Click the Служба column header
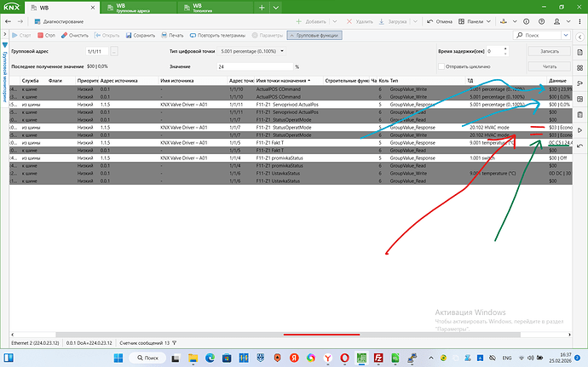Screen dimensions: 588x367 pyautogui.click(x=33, y=81)
